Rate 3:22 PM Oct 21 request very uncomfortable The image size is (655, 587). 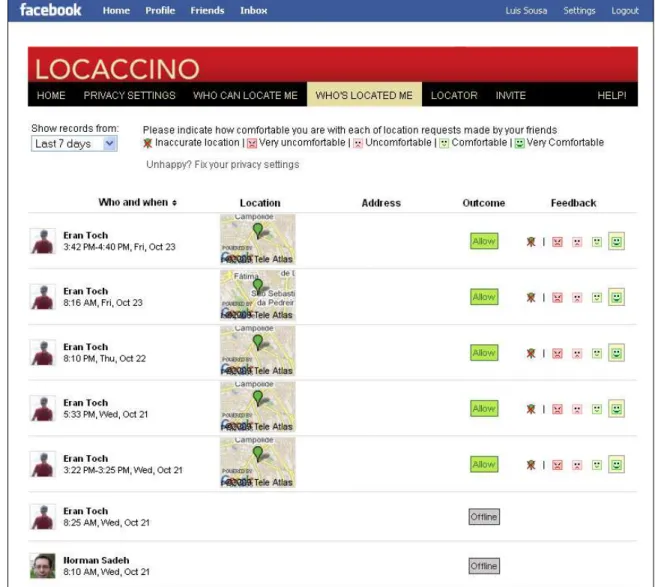557,465
